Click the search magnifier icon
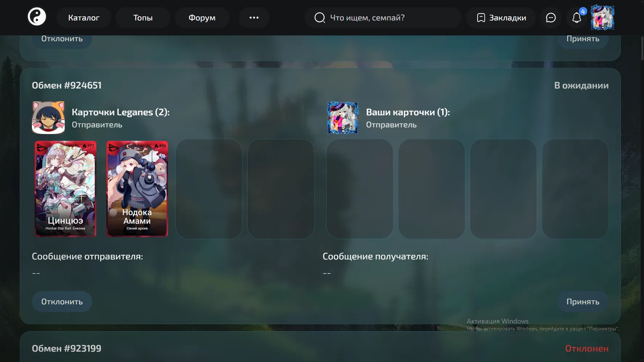Image resolution: width=644 pixels, height=362 pixels. click(x=319, y=17)
